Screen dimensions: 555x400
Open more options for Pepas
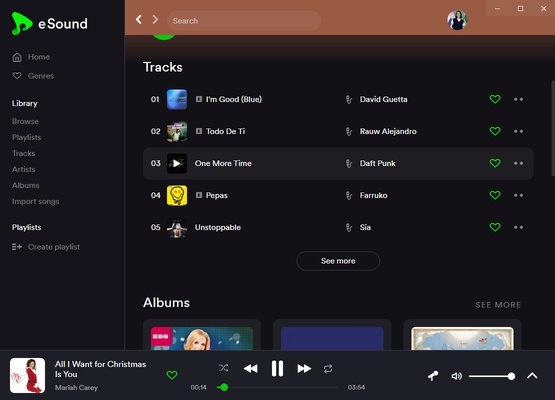coord(519,195)
